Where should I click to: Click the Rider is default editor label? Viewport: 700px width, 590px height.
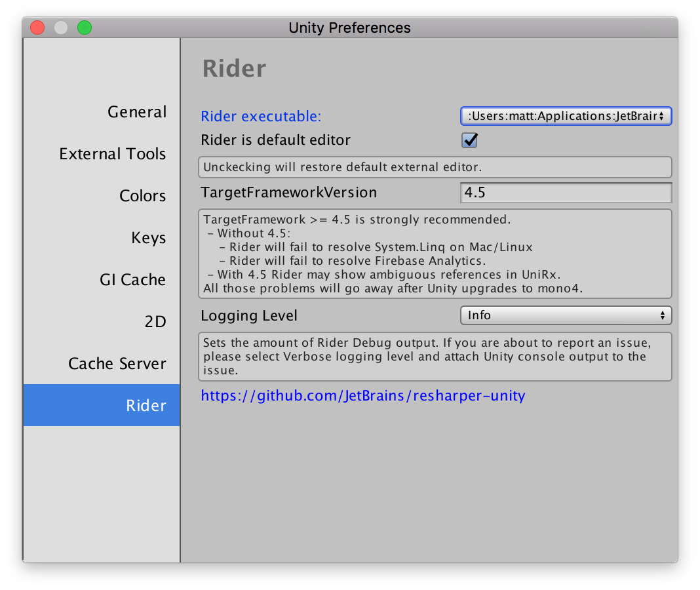pos(275,140)
